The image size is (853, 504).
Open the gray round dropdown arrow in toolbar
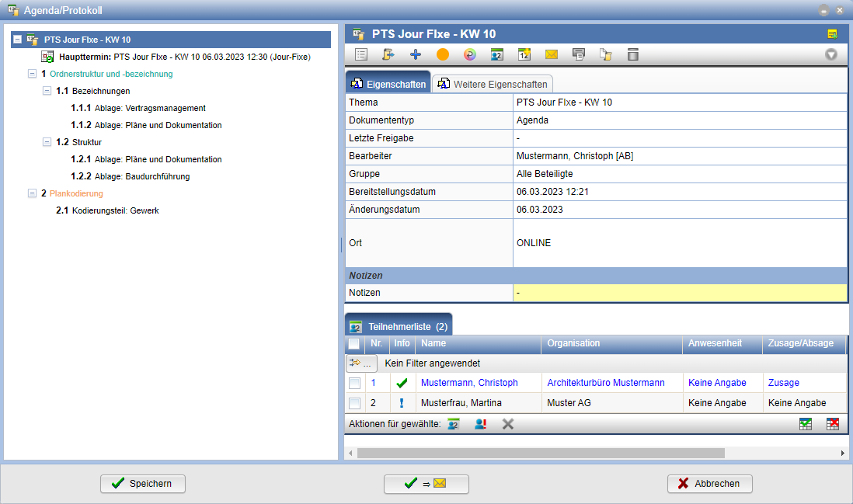831,54
